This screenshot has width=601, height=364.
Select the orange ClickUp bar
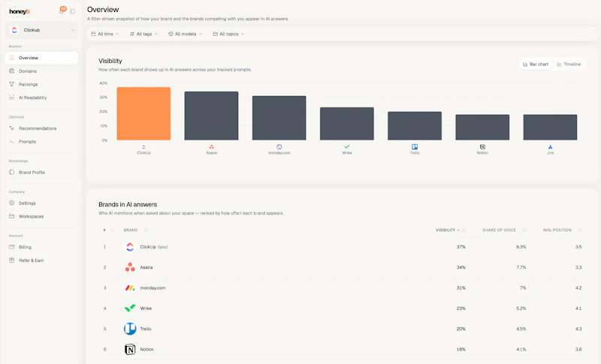[143, 113]
